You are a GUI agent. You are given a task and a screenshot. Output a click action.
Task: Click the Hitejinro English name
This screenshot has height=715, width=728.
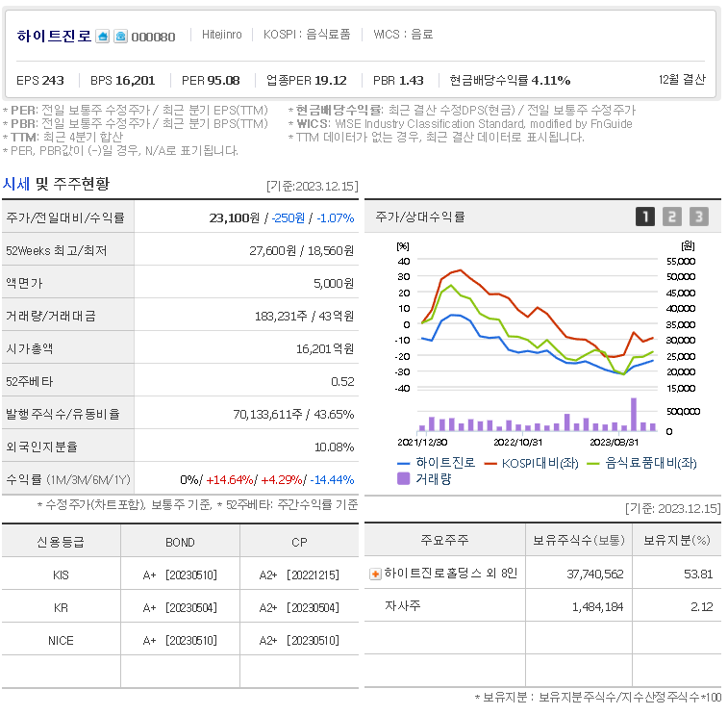[222, 35]
